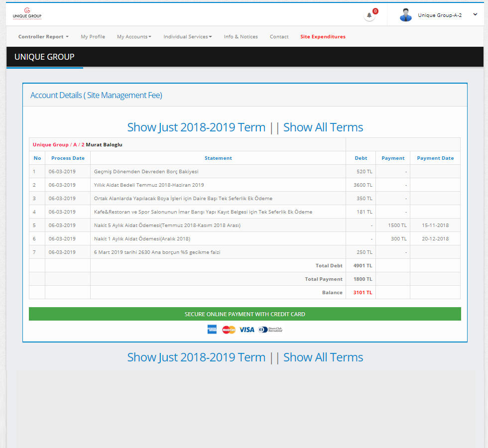Click the American Express card icon
Image resolution: width=488 pixels, height=448 pixels.
click(212, 330)
